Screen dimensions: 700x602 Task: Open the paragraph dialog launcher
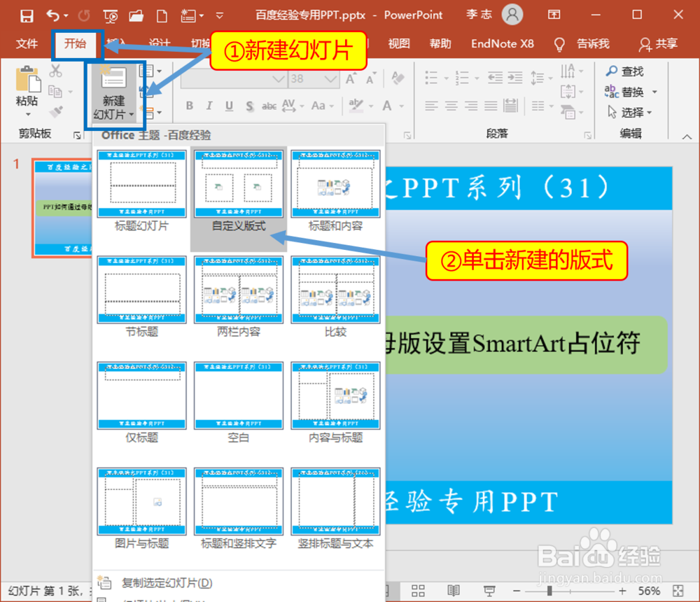(587, 135)
